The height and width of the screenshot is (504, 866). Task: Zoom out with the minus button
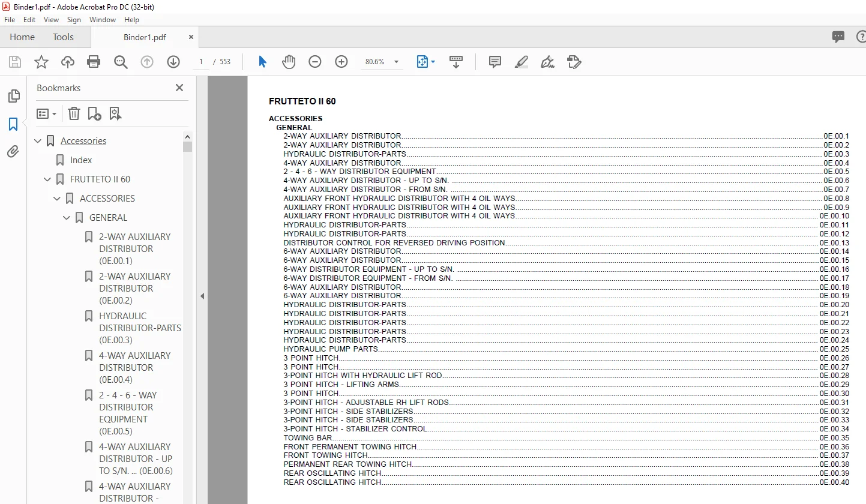315,62
